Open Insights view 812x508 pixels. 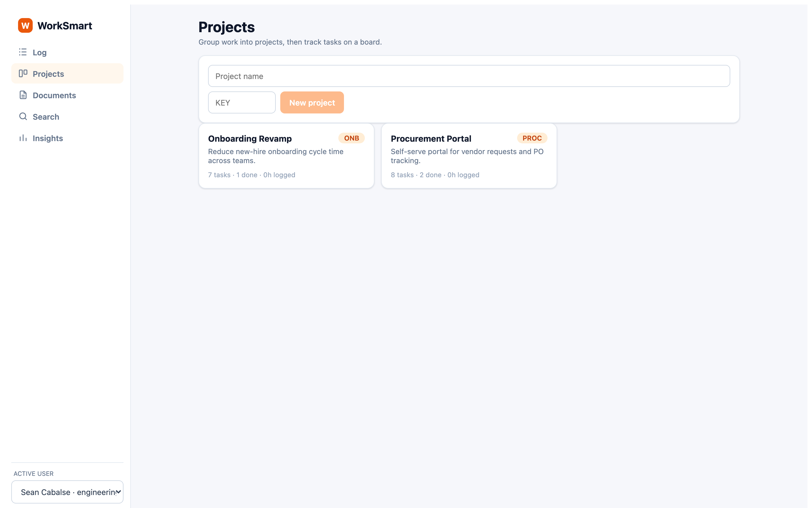[x=67, y=138]
